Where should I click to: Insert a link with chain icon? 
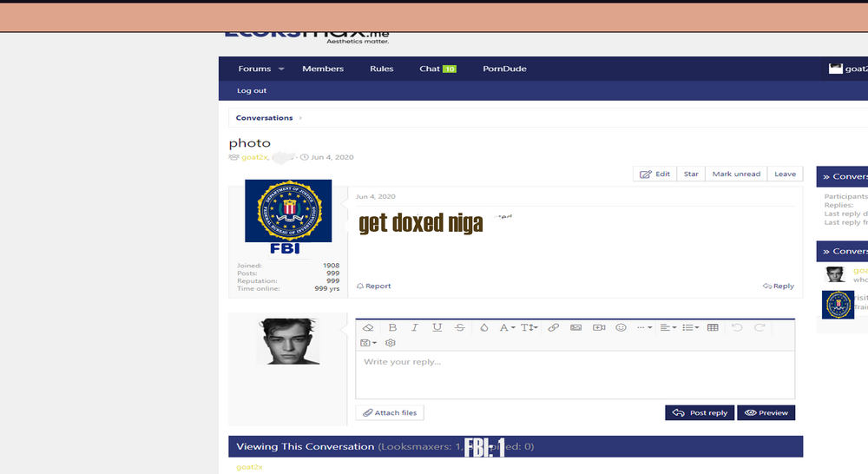(x=553, y=328)
